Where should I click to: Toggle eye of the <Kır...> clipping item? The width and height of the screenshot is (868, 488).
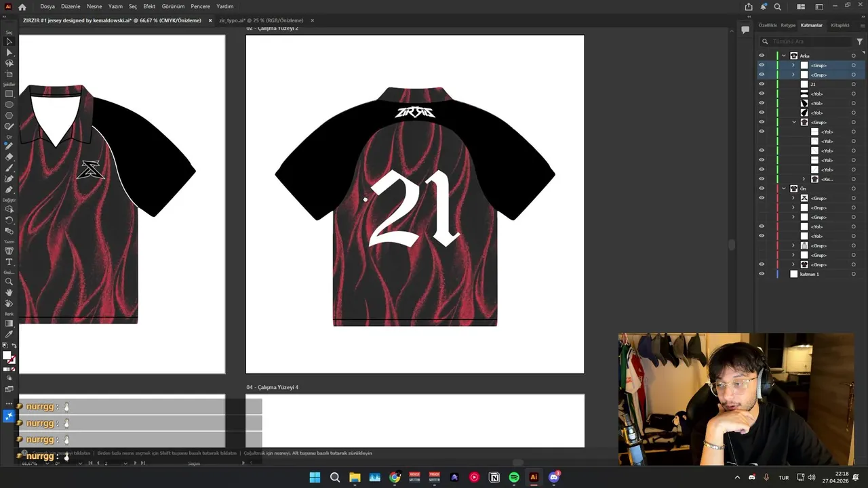pos(762,179)
